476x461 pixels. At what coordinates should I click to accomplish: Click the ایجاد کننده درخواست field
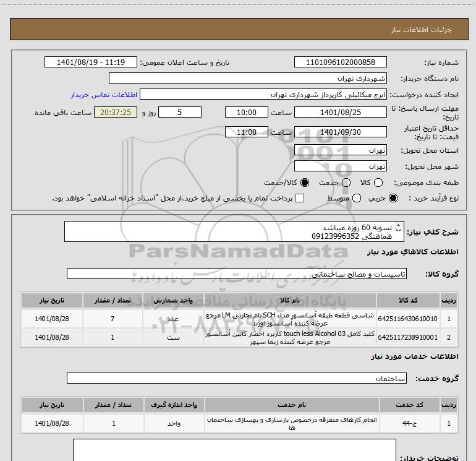point(263,94)
